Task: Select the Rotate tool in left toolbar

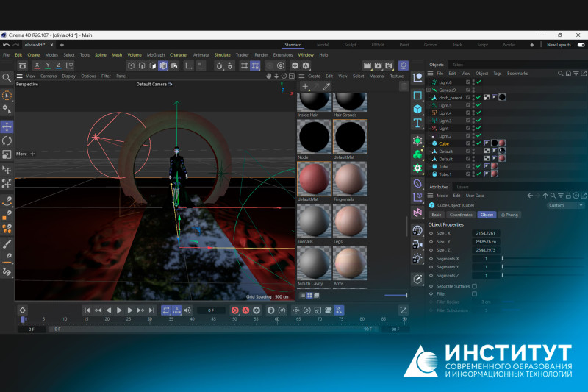Action: [7, 140]
